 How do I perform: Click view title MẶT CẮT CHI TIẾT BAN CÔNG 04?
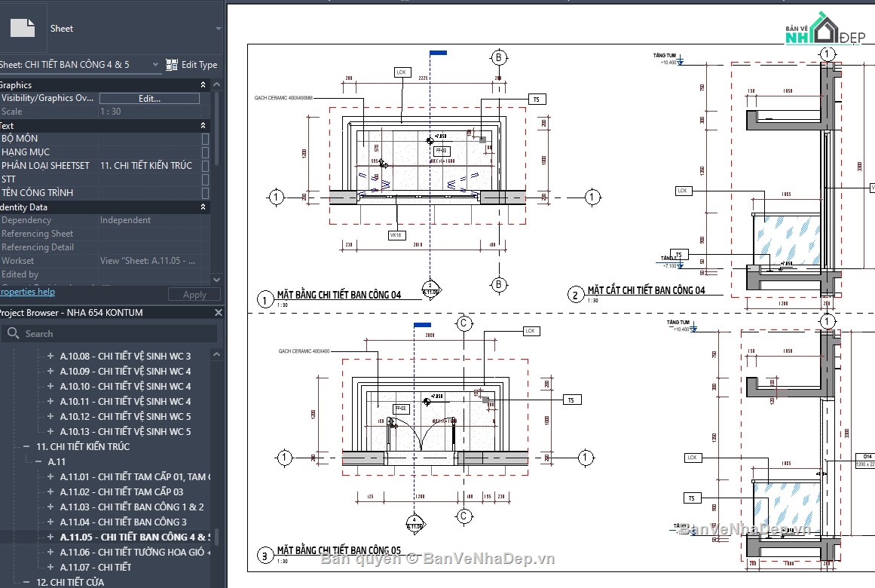click(646, 290)
